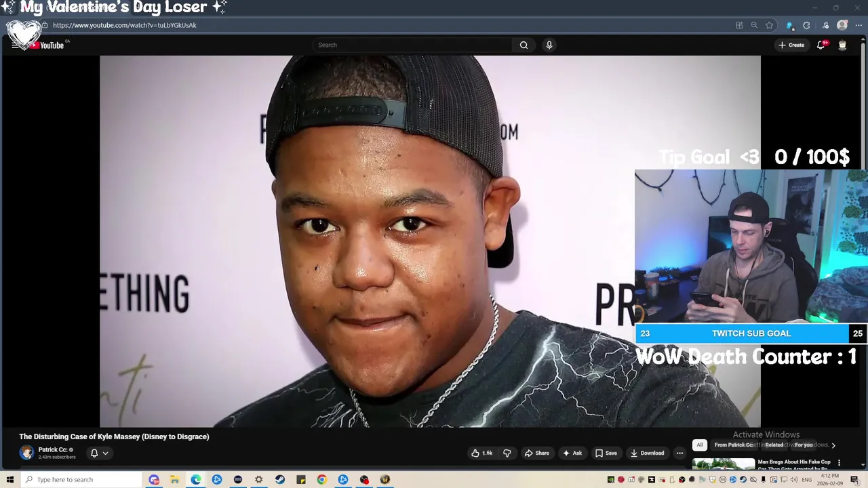Select the All filter chip
The image size is (868, 488).
tap(700, 445)
